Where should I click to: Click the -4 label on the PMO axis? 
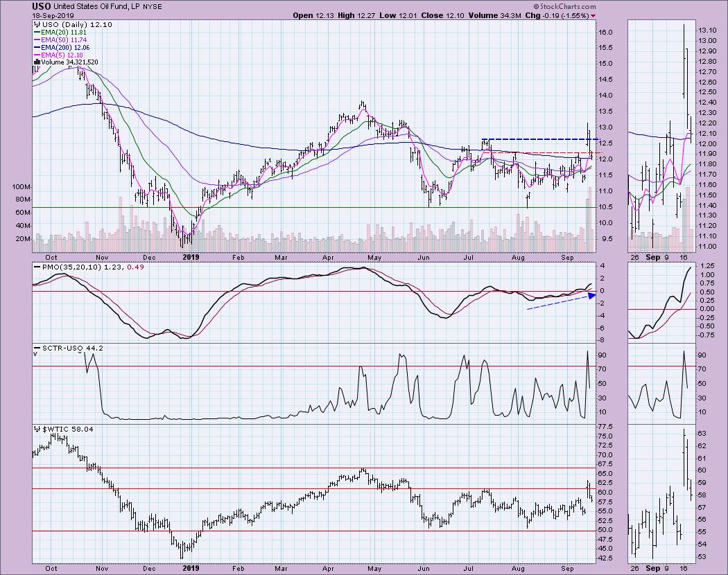pyautogui.click(x=603, y=316)
